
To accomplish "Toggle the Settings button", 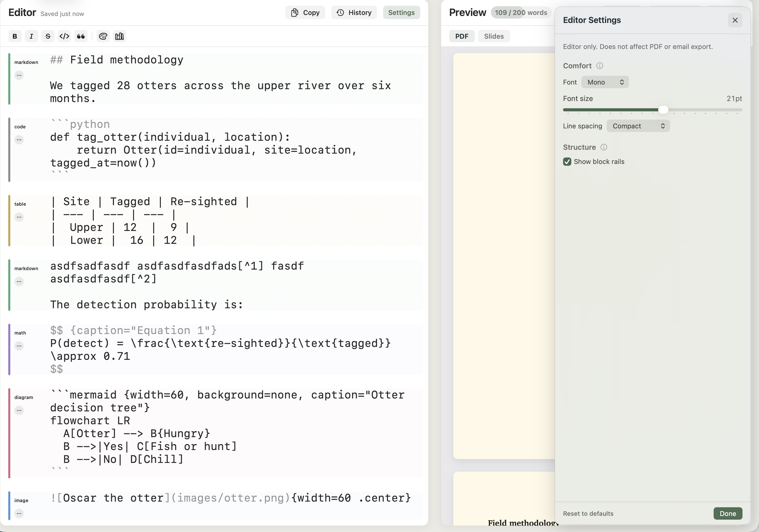I will (401, 13).
